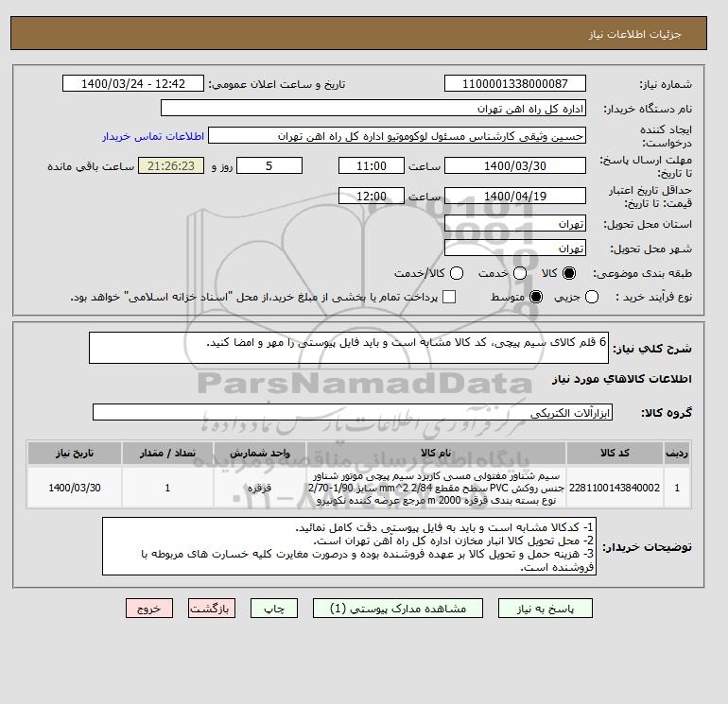Viewport: 728px width, 704px height.
Task: Click the delivery province field تهران
Action: pos(515,224)
